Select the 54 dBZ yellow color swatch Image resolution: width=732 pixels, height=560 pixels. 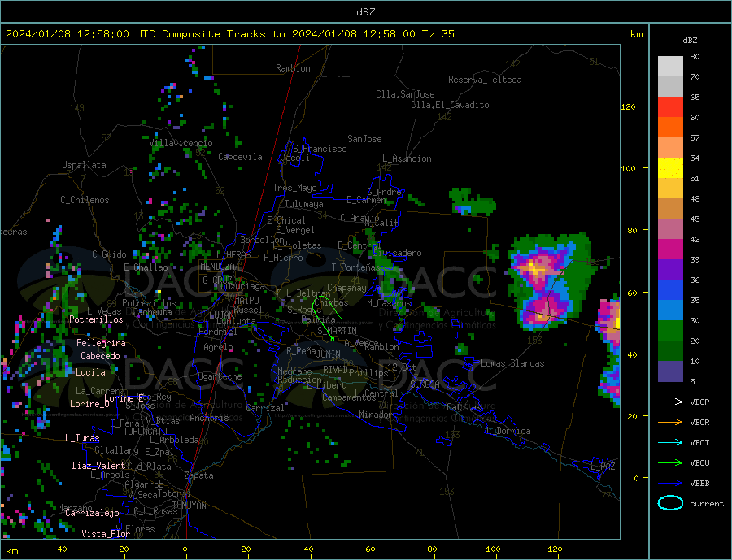tap(670, 168)
